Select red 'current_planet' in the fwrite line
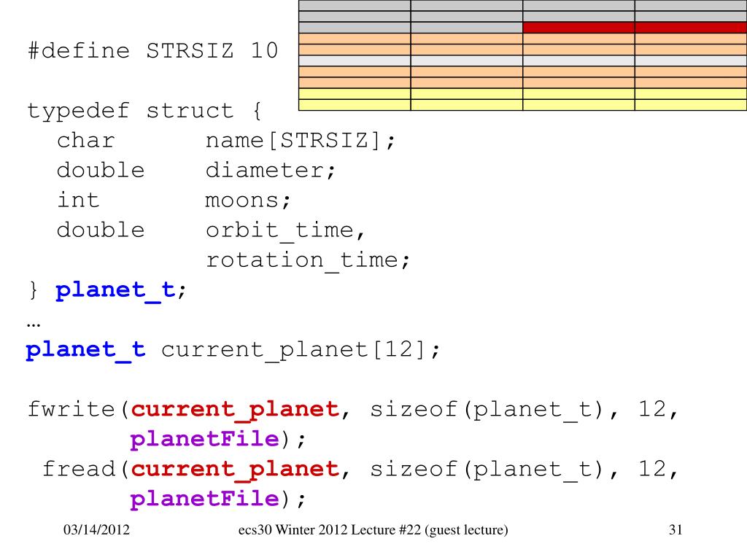The height and width of the screenshot is (560, 747). (x=235, y=410)
